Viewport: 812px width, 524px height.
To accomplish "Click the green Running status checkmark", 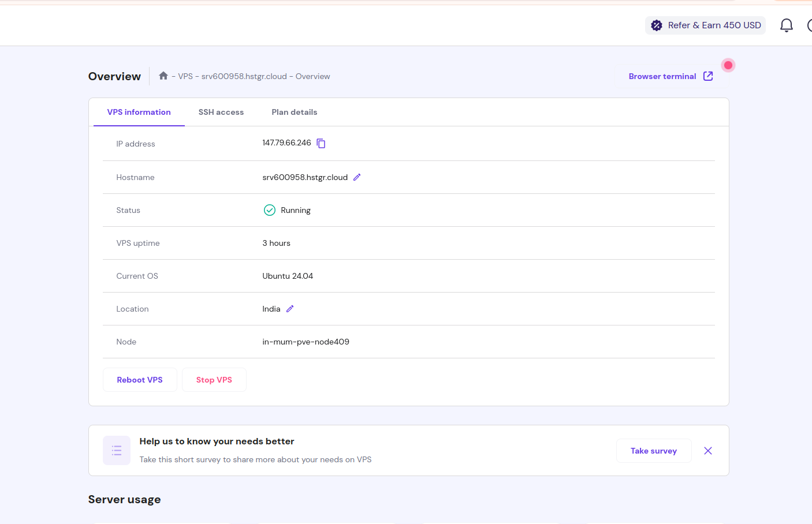I will pos(270,210).
